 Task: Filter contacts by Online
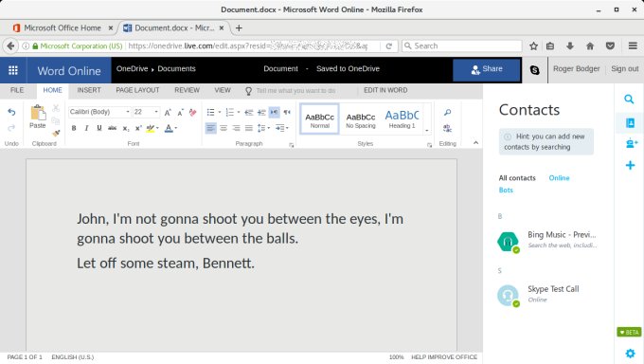(x=559, y=178)
